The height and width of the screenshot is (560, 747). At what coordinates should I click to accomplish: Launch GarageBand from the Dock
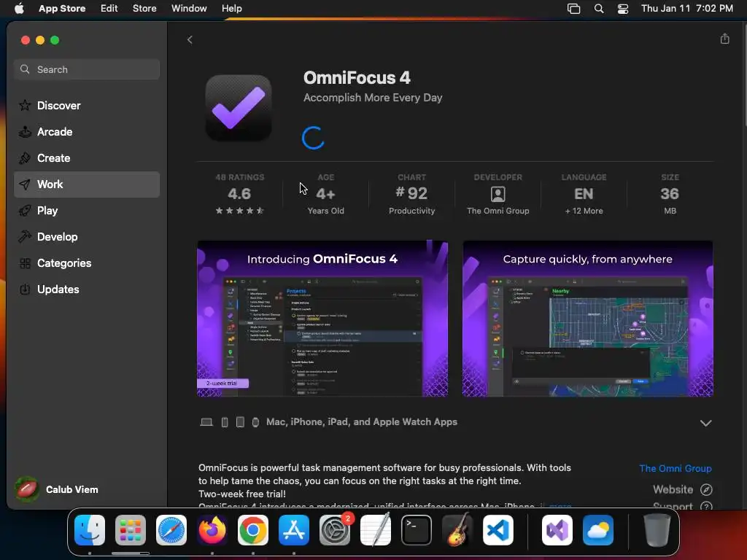click(457, 530)
